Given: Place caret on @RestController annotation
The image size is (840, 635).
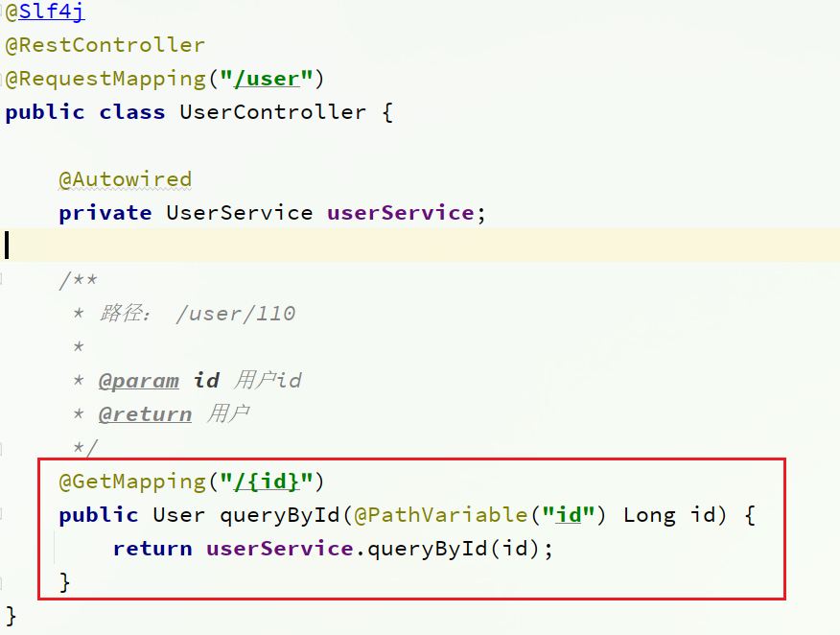Looking at the screenshot, I should (x=105, y=45).
